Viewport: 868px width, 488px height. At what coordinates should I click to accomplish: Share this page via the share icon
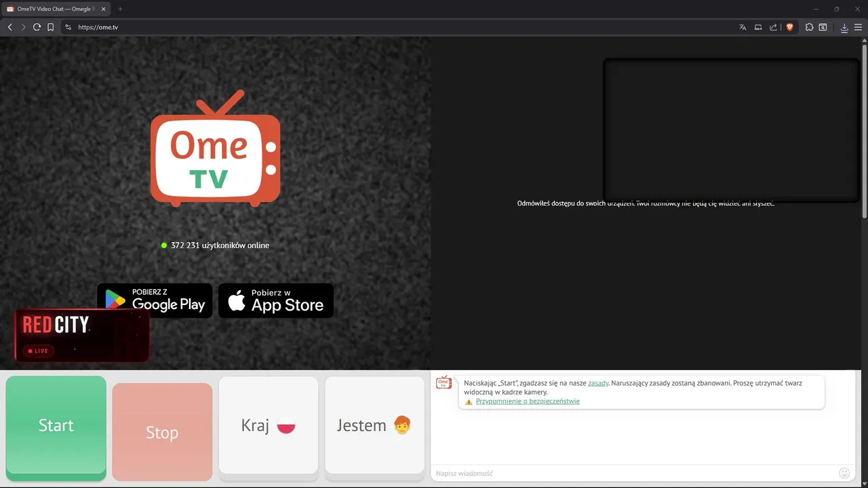pyautogui.click(x=773, y=27)
